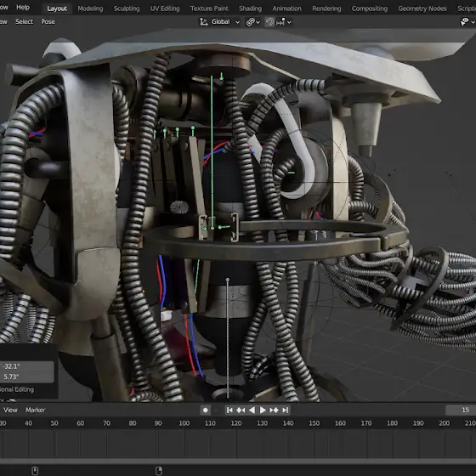Toggle snapping magnet icon
The image size is (476, 476).
pos(269,22)
